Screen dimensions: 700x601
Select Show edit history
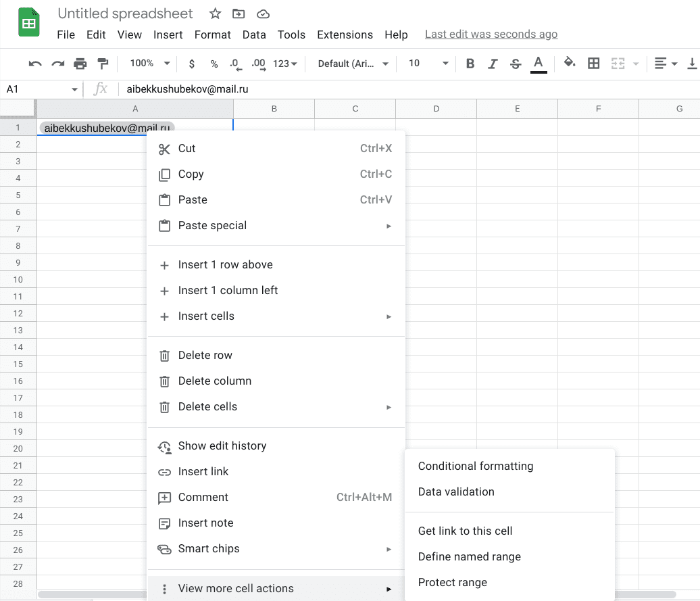tap(276, 446)
